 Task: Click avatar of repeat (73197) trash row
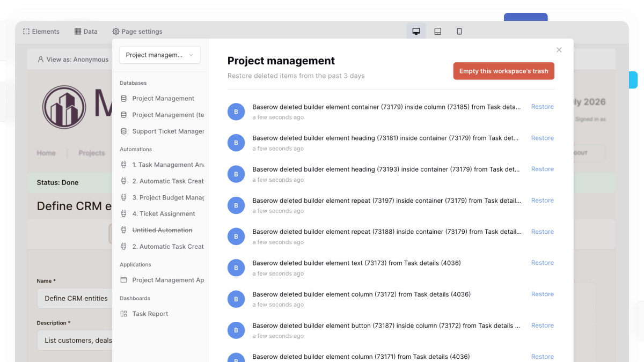pos(236,205)
